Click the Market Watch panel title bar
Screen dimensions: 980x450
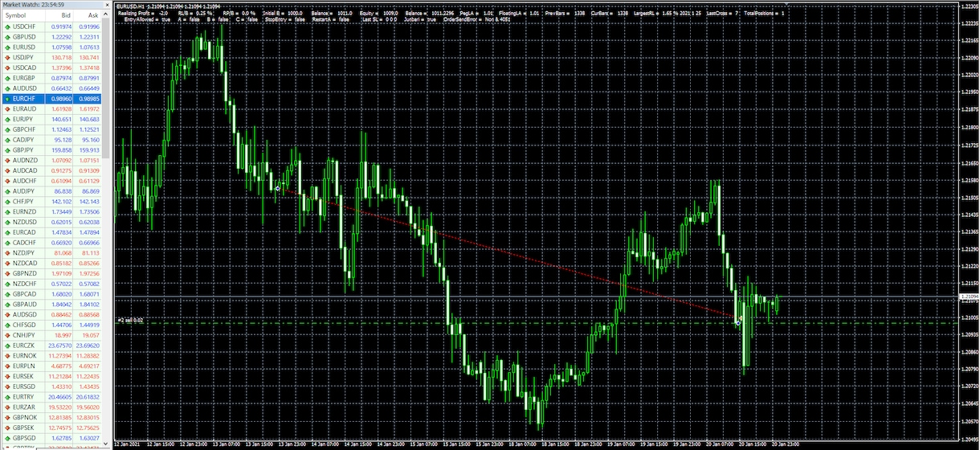click(x=56, y=6)
